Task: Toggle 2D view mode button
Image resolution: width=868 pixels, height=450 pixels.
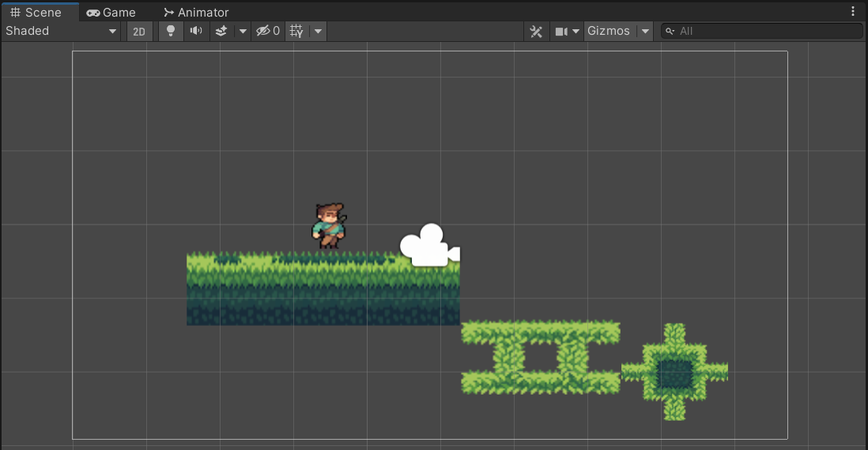Action: (x=139, y=32)
